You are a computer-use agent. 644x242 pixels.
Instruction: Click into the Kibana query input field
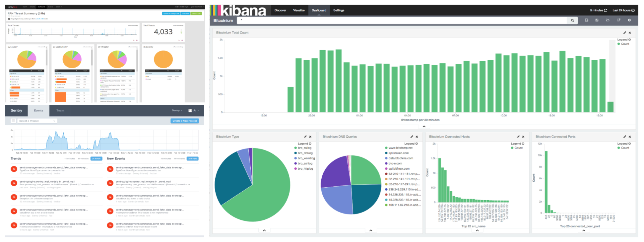coord(402,20)
